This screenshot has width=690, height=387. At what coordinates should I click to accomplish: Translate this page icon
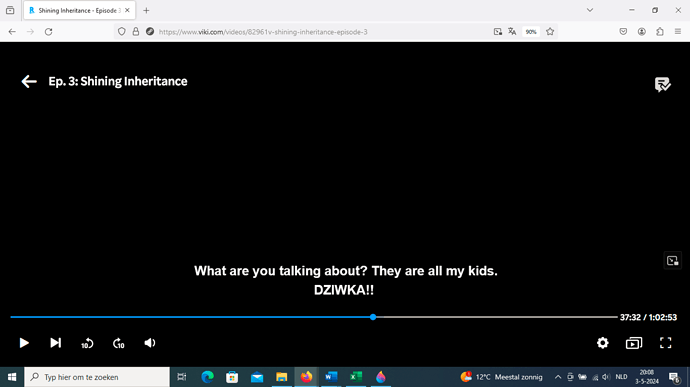point(512,32)
